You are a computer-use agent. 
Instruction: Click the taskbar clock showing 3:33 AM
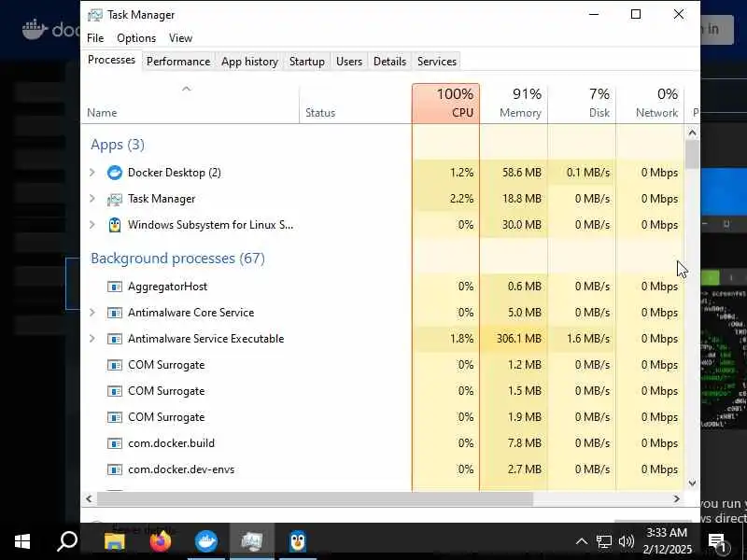(667, 541)
